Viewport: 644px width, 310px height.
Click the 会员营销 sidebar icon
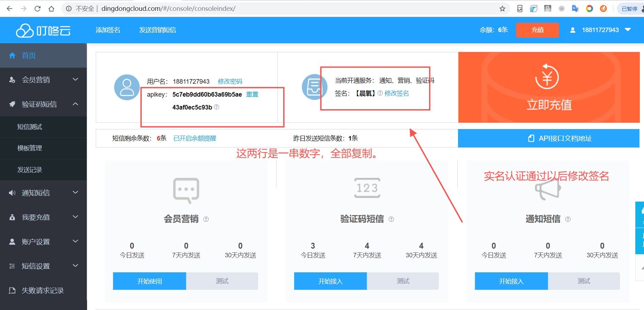click(12, 80)
